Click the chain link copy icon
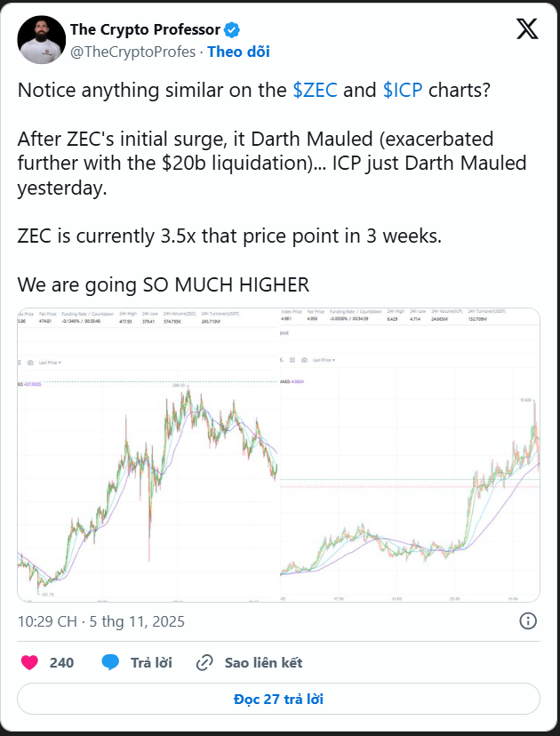The height and width of the screenshot is (736, 560). point(205,662)
